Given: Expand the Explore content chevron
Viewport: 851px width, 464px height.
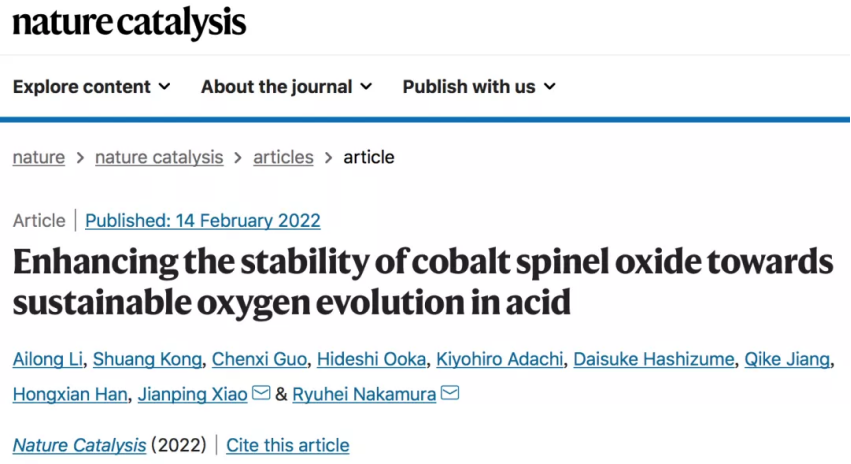Looking at the screenshot, I should 164,87.
